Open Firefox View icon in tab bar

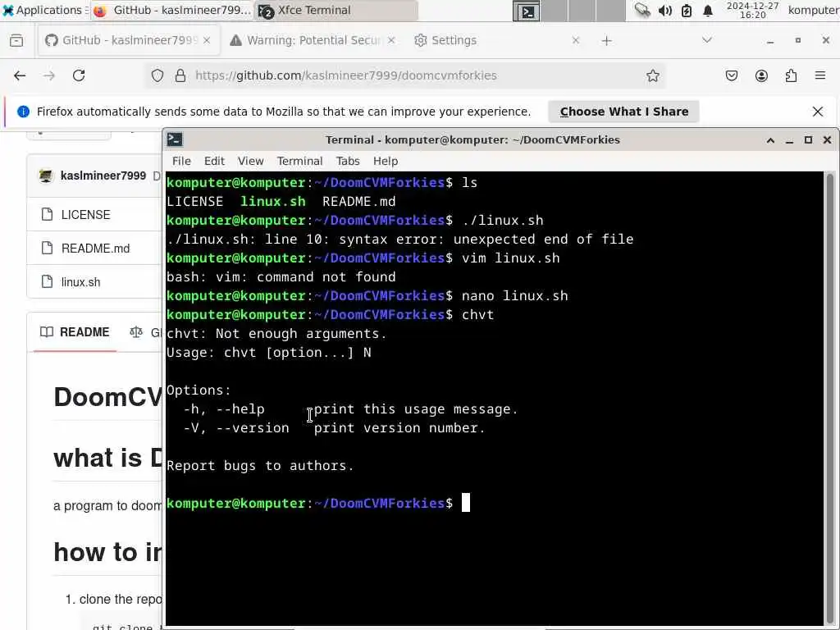[x=16, y=40]
